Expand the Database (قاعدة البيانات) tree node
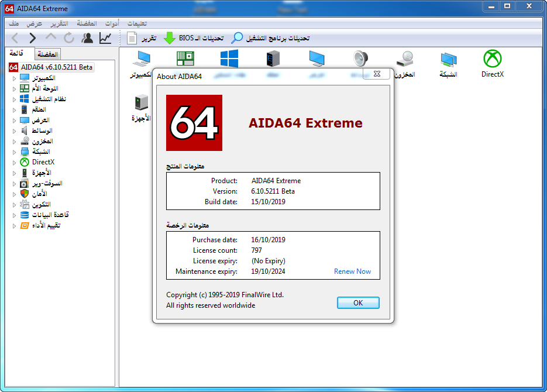547x392 pixels. click(x=14, y=215)
